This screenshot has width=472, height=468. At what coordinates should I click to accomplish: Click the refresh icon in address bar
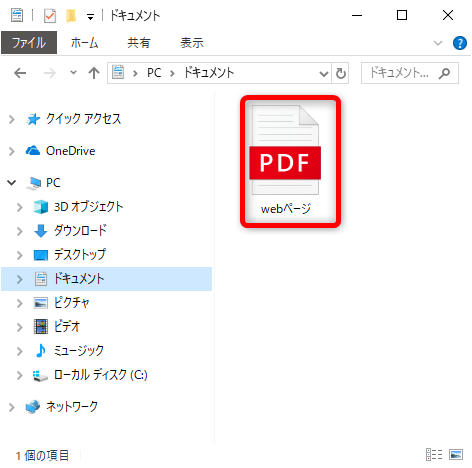341,73
